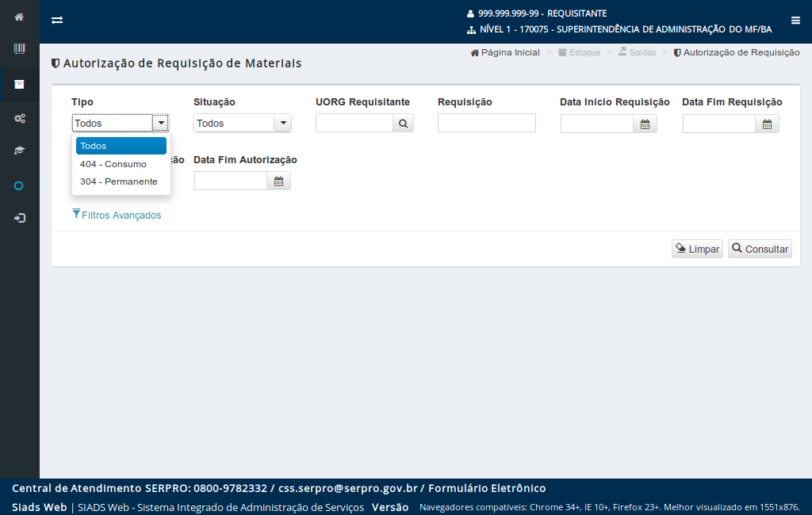
Task: Focus Data Início Requisição date field
Action: click(596, 124)
